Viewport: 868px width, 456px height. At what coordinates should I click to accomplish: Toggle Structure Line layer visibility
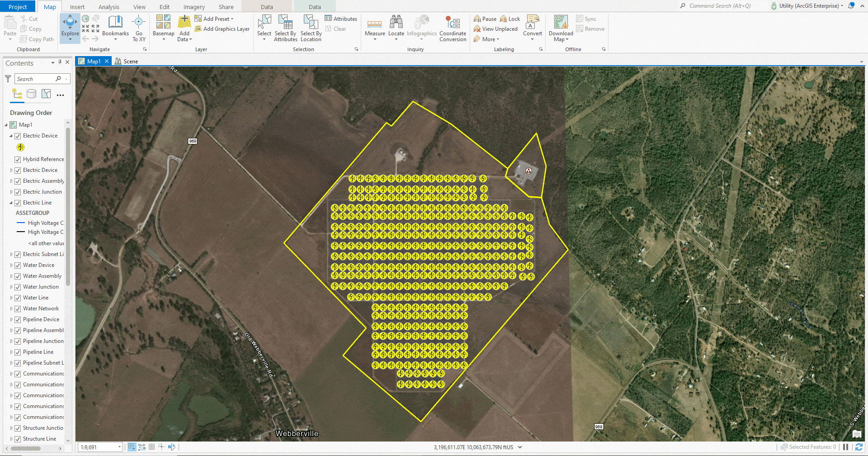tap(18, 439)
